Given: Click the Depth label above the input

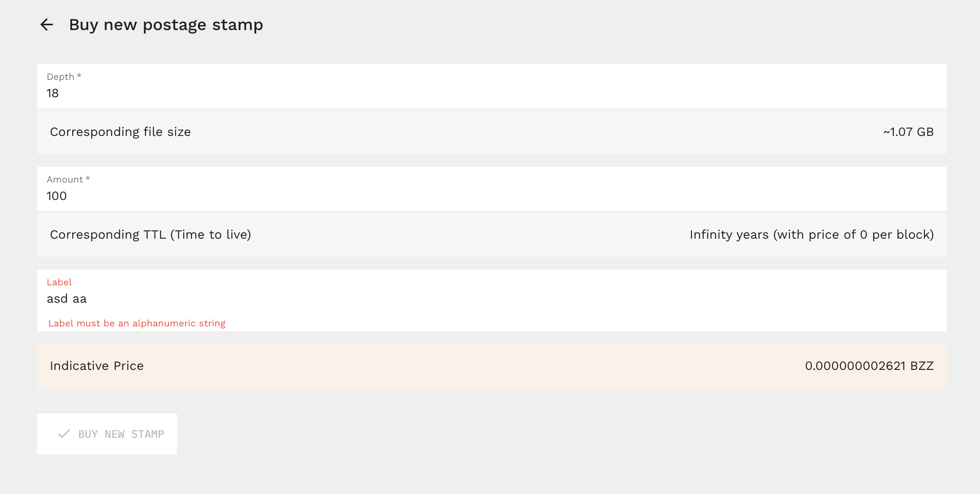Looking at the screenshot, I should click(63, 77).
